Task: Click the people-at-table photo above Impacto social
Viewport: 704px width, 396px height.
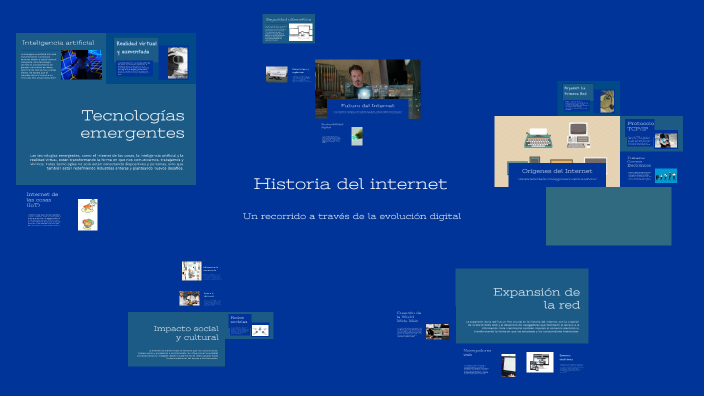Action: click(x=189, y=298)
